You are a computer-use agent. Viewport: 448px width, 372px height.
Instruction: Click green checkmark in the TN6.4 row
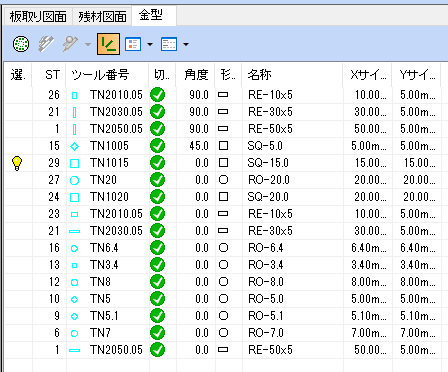point(157,248)
